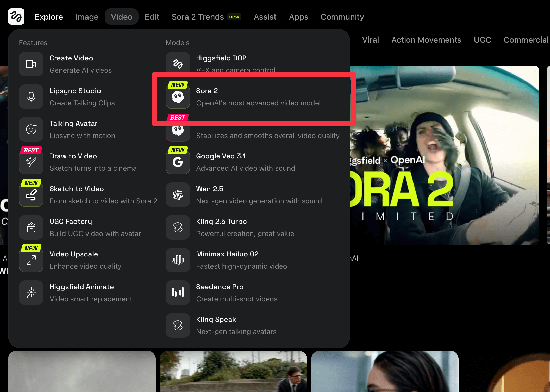Screen dimensions: 550x392
Task: Go to the Community page
Action: click(342, 17)
